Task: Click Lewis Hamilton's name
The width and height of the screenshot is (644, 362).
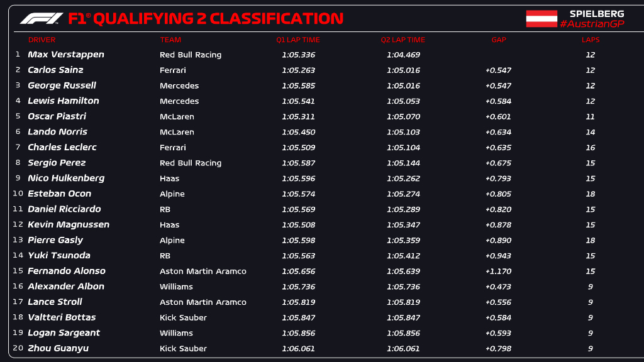Action: point(64,101)
